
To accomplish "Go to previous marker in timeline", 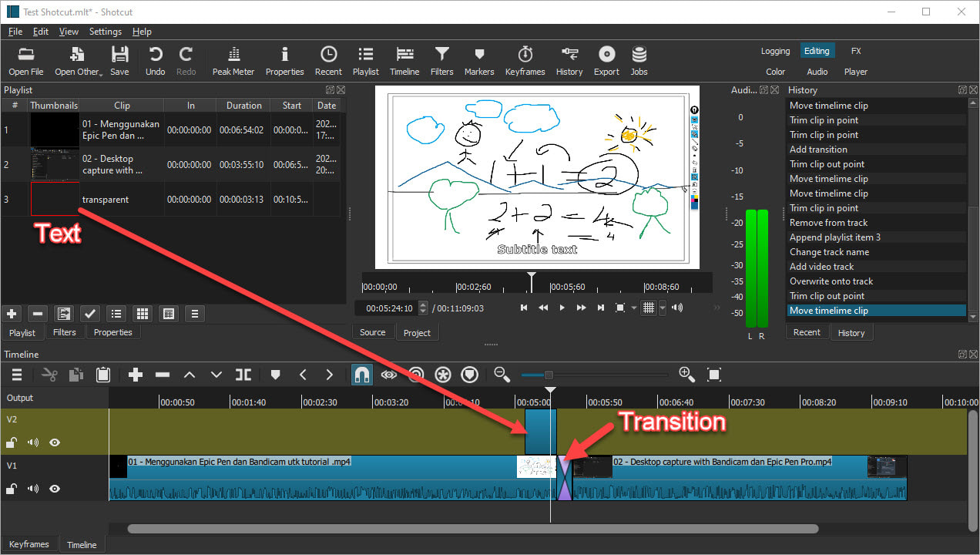I will pos(303,375).
